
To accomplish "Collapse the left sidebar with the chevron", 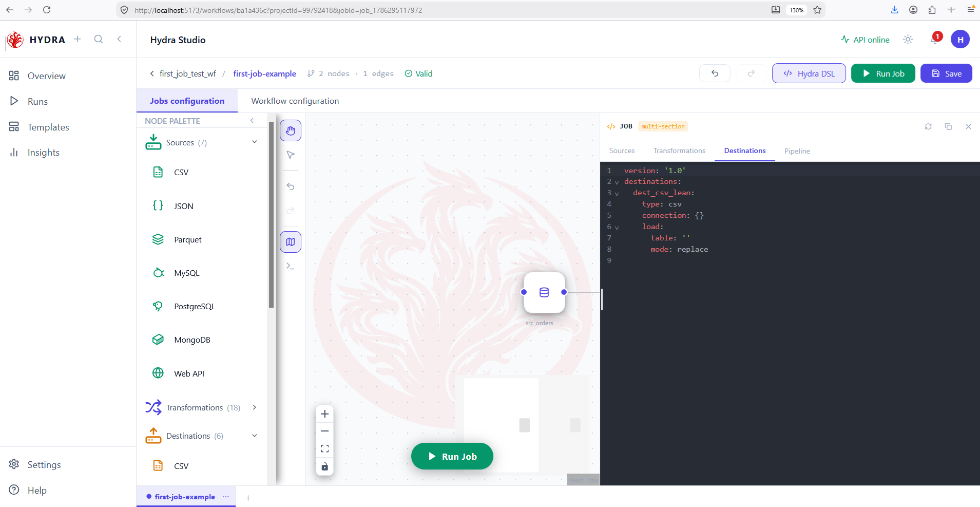I will 119,39.
